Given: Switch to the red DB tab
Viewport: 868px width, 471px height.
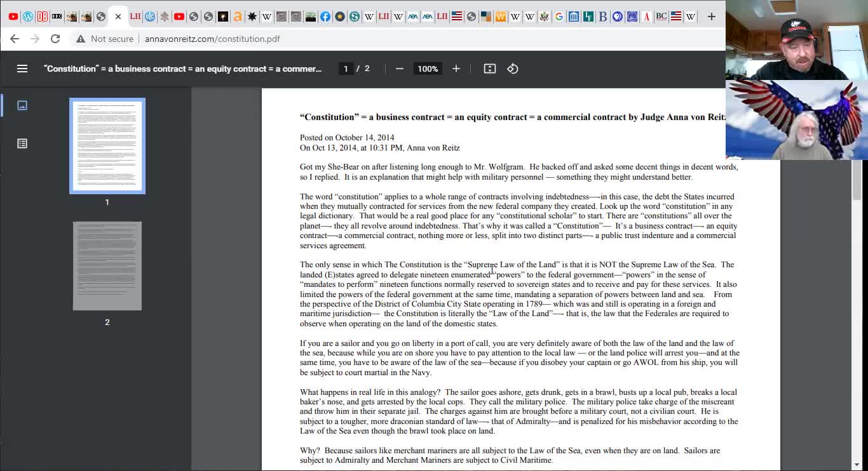Looking at the screenshot, I should tap(43, 17).
